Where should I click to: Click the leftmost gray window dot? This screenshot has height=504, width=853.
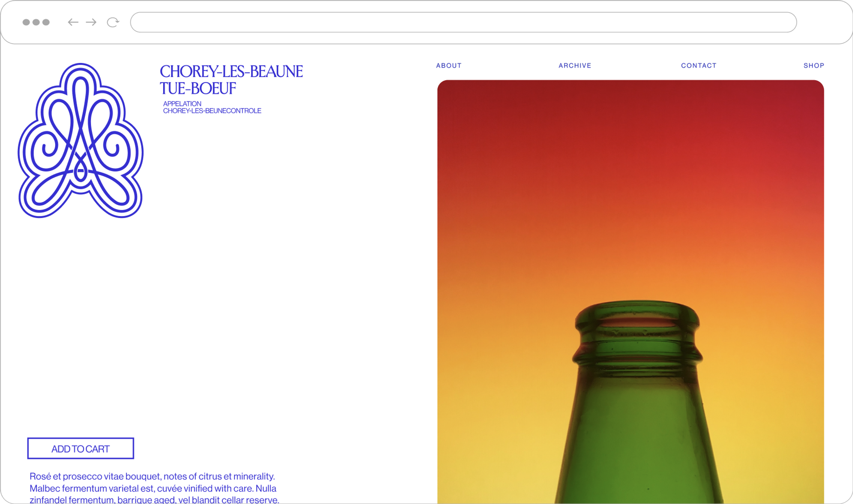(x=26, y=22)
